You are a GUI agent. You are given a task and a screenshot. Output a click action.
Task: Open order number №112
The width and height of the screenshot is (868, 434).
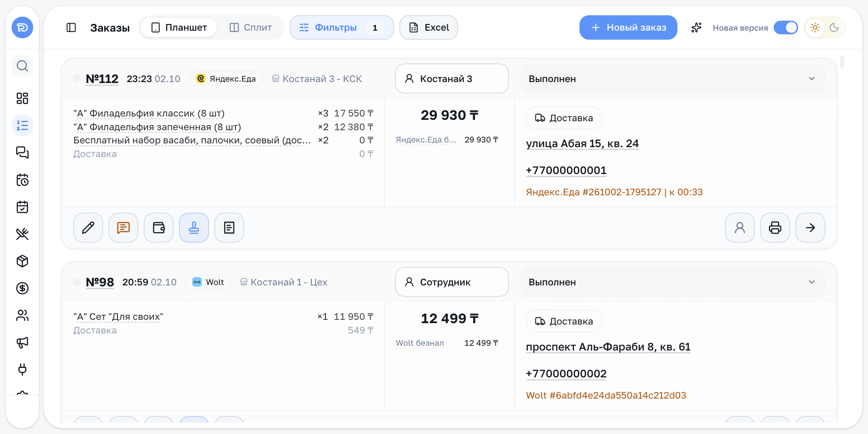(x=102, y=79)
